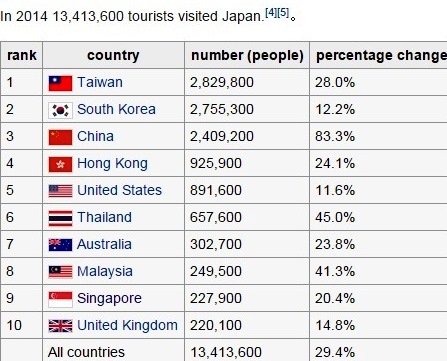The image size is (447, 361).
Task: Click the China flag icon
Action: point(60,137)
